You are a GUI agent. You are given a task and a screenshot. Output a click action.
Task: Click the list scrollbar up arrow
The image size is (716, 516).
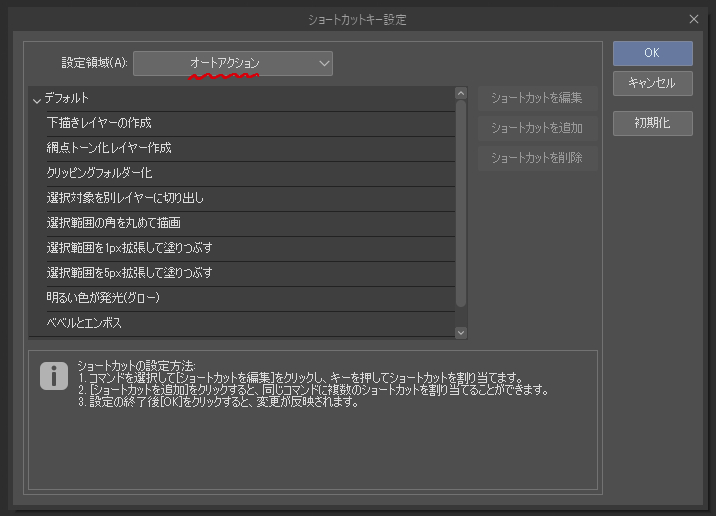461,93
